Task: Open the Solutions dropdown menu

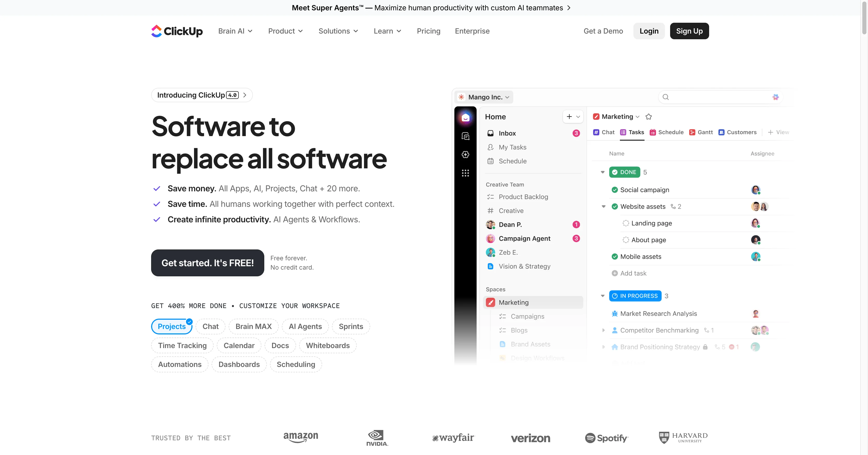Action: click(338, 31)
